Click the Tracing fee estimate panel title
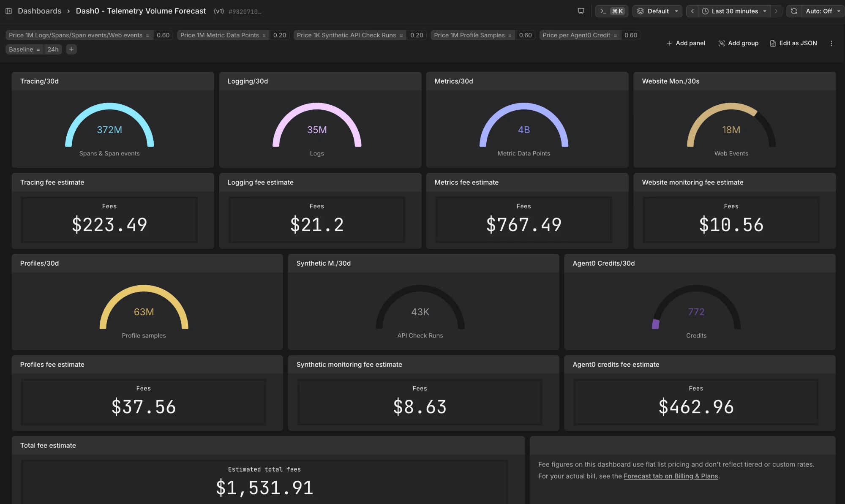845x504 pixels. tap(52, 183)
